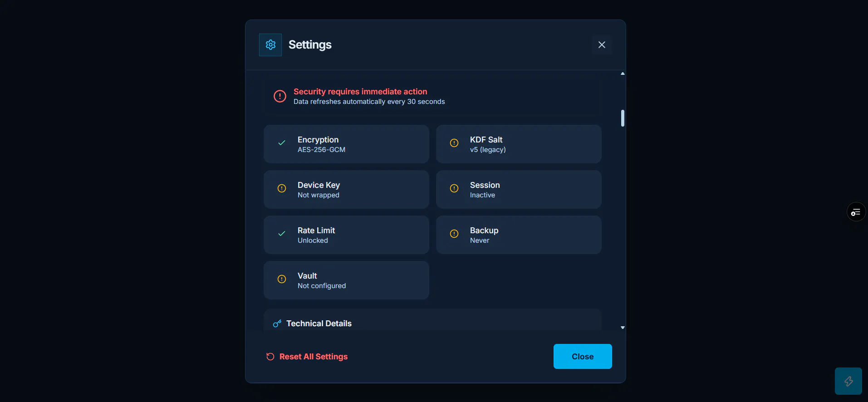Click the 'Not configured' vault status
Screen dimensions: 868x402
pyautogui.click(x=322, y=286)
